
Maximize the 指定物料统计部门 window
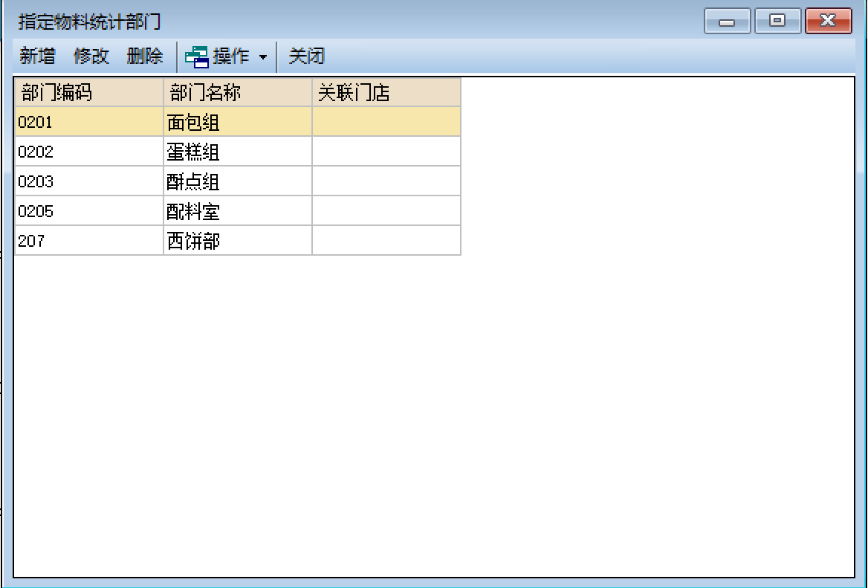point(778,21)
